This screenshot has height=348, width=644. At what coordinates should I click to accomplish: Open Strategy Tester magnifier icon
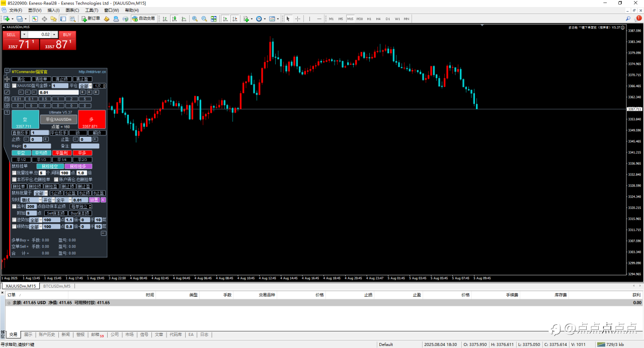click(72, 19)
